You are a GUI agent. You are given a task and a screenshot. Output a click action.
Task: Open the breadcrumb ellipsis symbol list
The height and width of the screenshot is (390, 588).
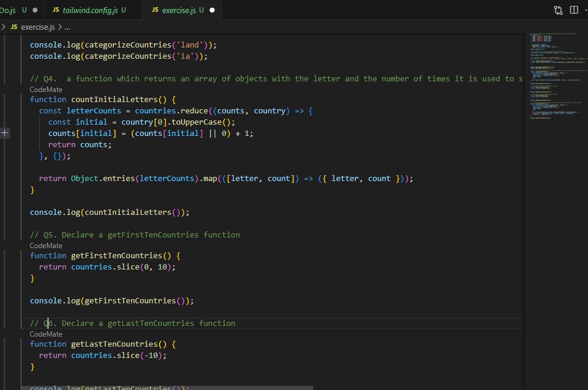(67, 27)
